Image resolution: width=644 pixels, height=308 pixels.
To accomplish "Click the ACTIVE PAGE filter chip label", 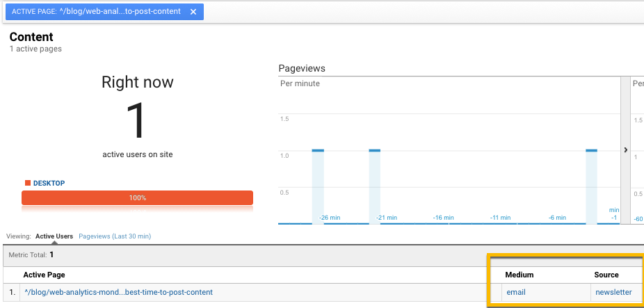I will tap(96, 12).
